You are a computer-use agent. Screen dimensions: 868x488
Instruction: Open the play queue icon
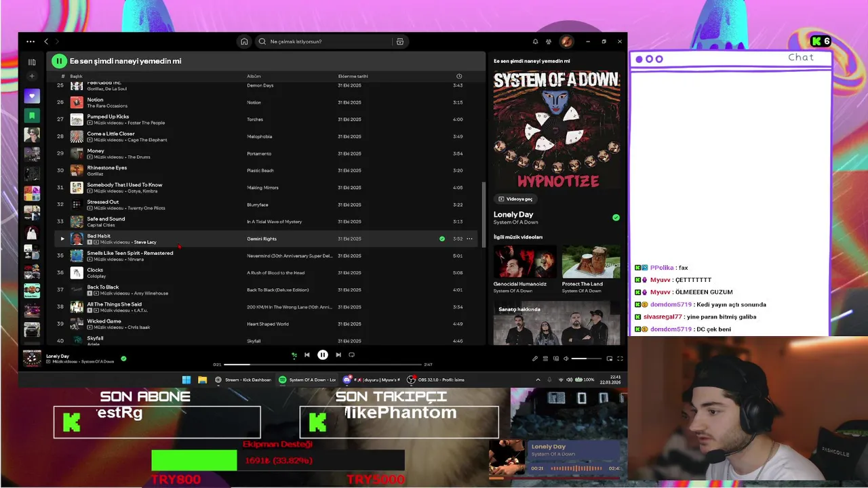tap(546, 359)
